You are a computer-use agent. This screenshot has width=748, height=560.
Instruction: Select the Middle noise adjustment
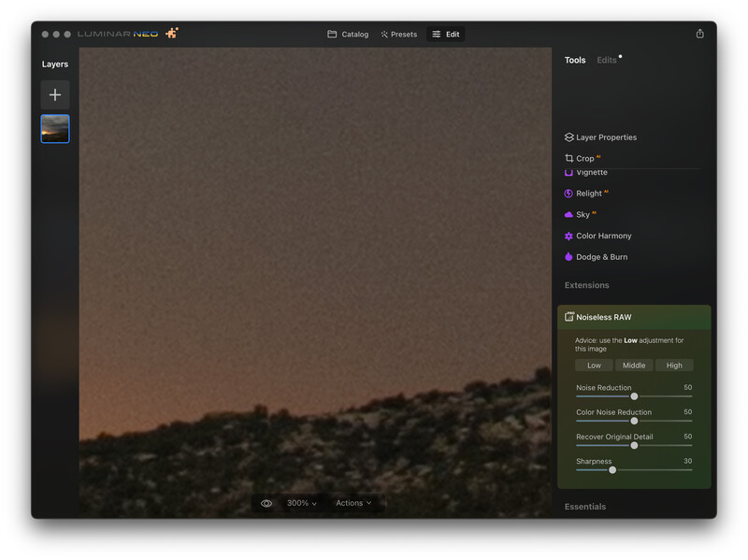tap(634, 366)
